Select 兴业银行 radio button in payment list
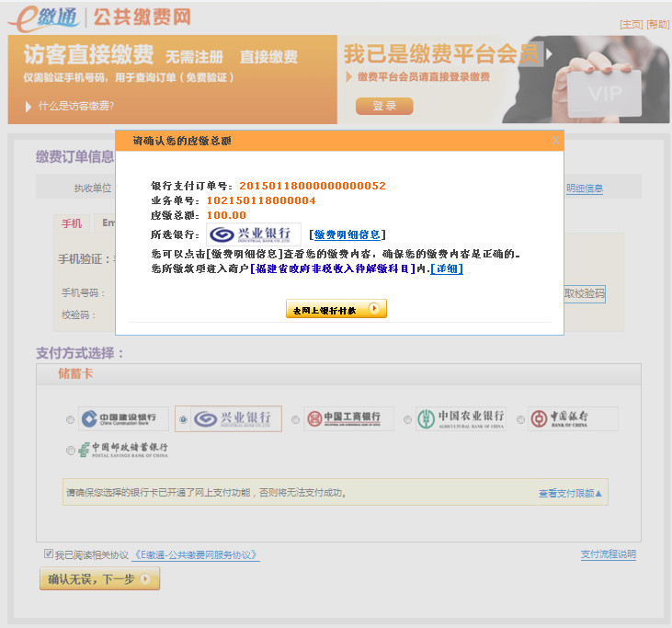The width and height of the screenshot is (672, 628). [x=184, y=419]
